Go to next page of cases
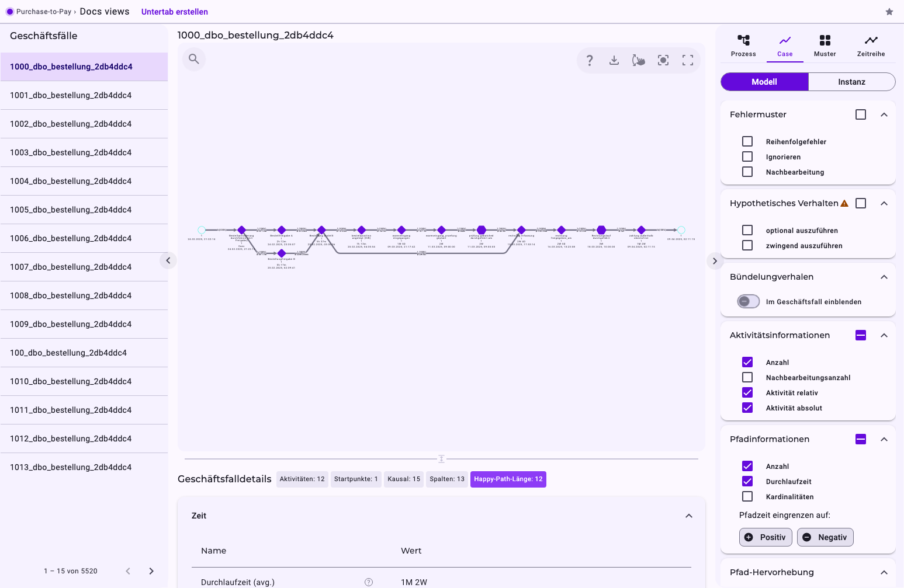 pos(151,571)
